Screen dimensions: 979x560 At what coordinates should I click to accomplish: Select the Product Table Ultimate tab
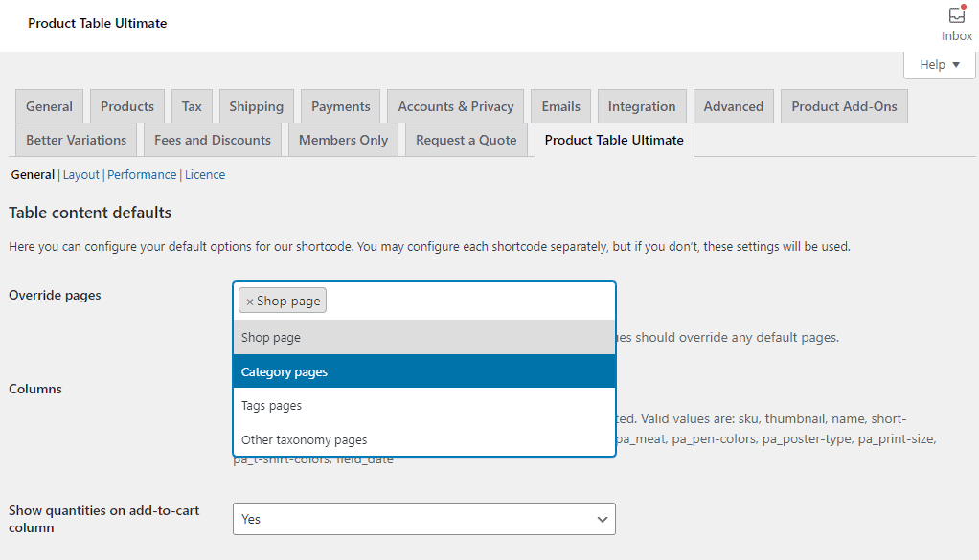[614, 140]
